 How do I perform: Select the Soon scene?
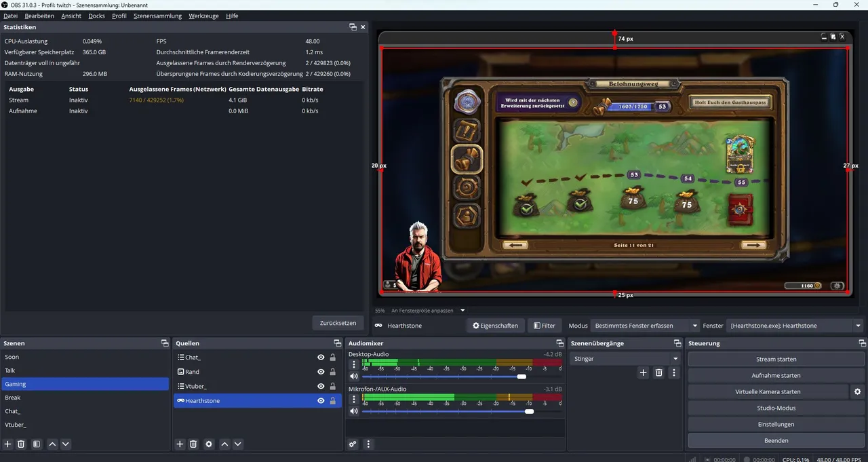pos(85,357)
